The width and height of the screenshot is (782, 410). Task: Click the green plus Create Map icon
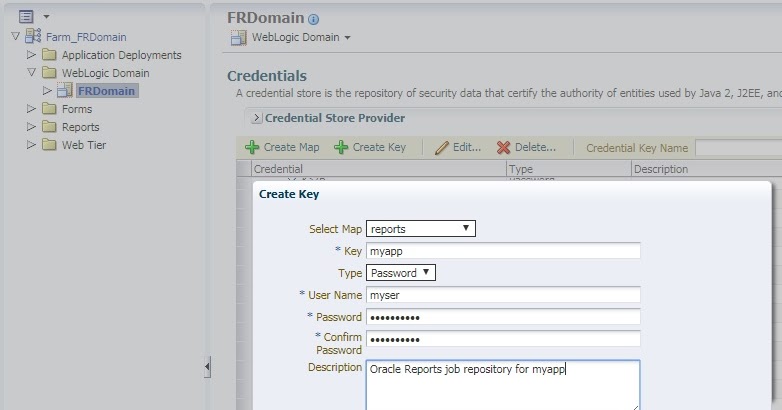coord(252,147)
